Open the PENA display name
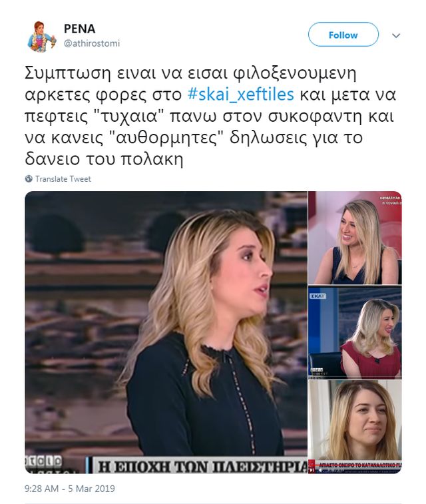 79,29
